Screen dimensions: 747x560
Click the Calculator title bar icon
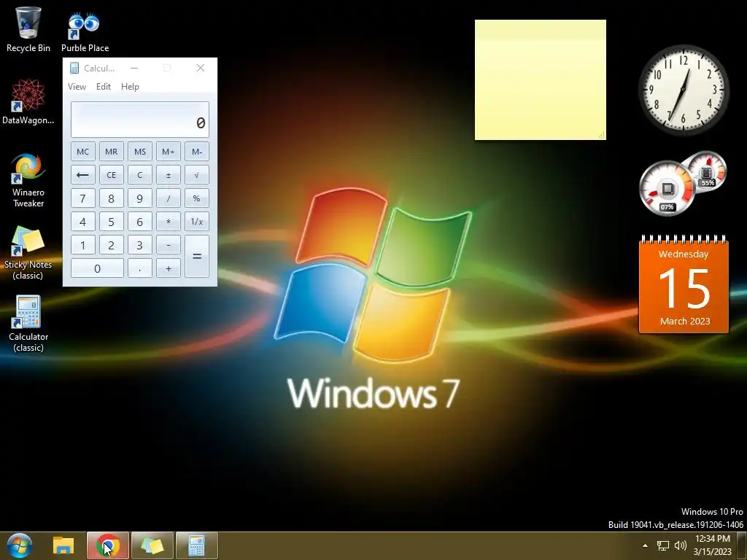[74, 68]
